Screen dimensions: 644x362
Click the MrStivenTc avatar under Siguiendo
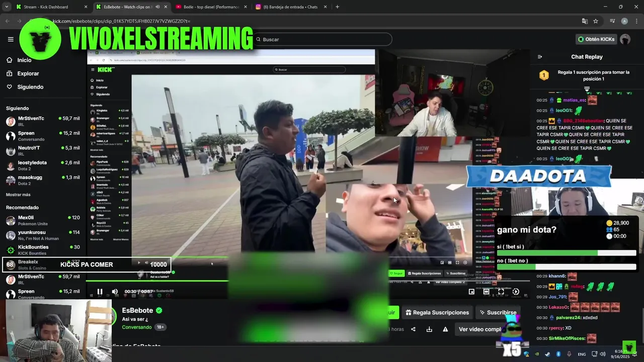11,121
